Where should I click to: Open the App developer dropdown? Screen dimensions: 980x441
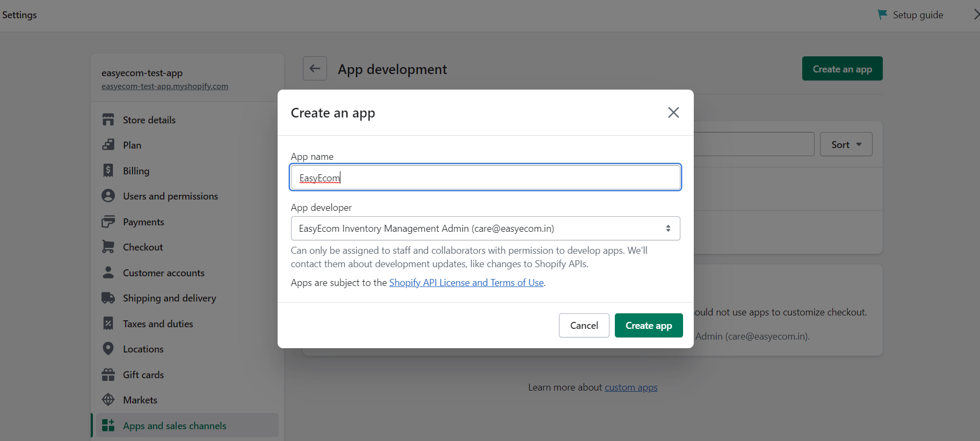point(485,229)
